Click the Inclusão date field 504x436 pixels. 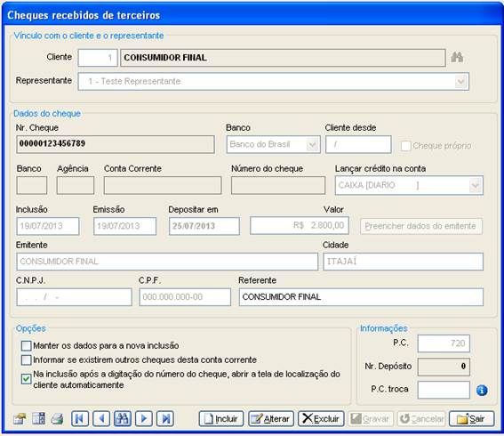[x=48, y=226]
